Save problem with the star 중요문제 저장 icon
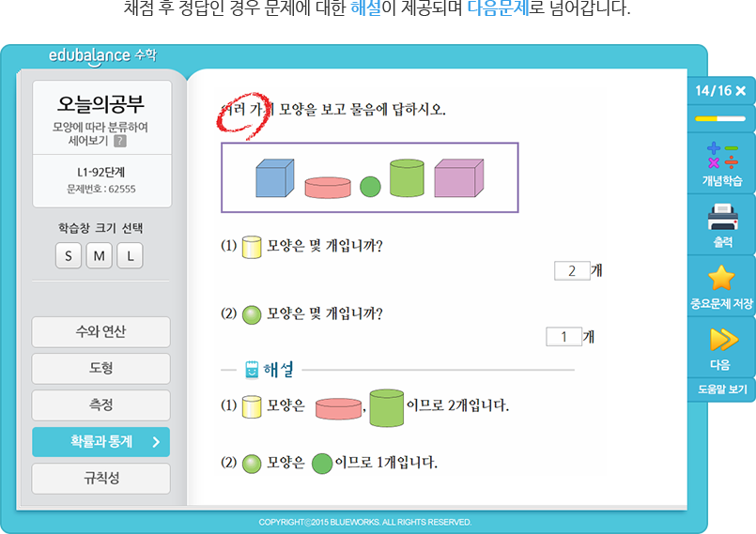The height and width of the screenshot is (534, 756). [721, 278]
